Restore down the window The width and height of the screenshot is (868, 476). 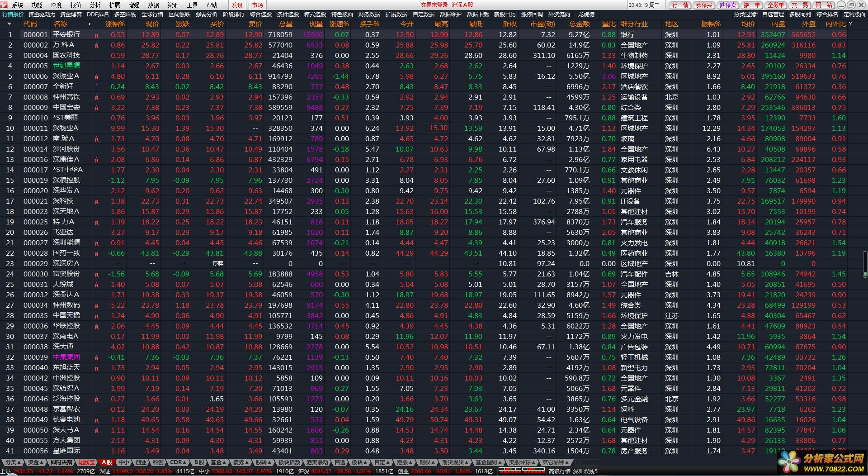point(850,5)
